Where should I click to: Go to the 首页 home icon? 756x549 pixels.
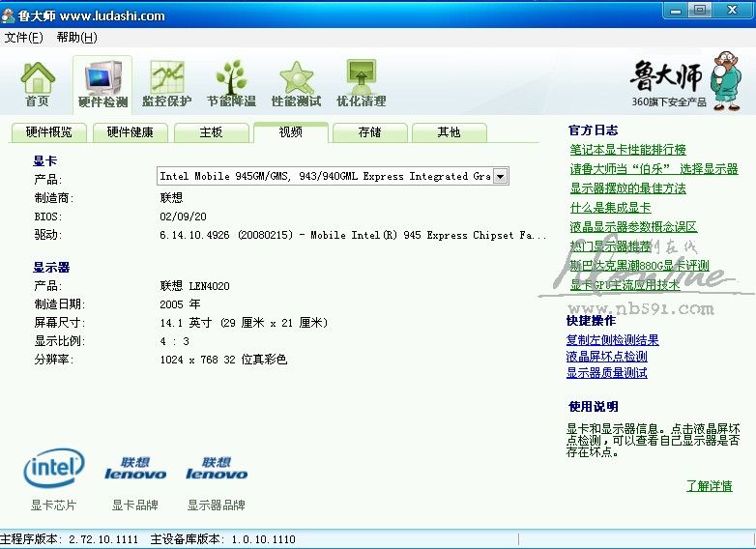[37, 83]
